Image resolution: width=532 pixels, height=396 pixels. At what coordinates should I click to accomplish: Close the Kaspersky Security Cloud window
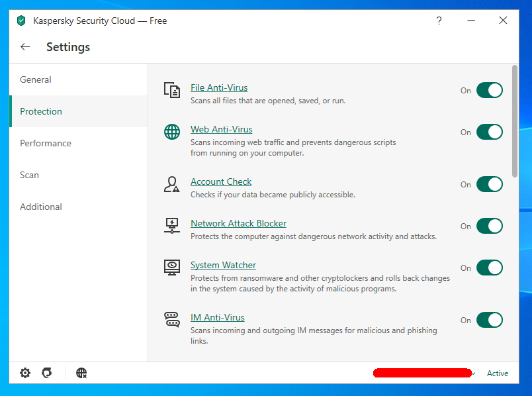click(x=503, y=21)
